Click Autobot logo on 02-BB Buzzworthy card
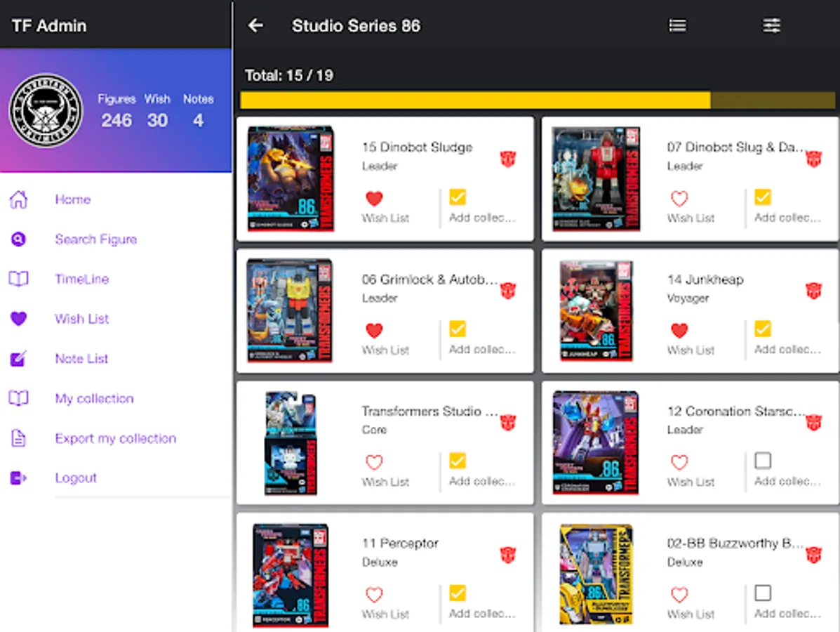 click(x=814, y=555)
